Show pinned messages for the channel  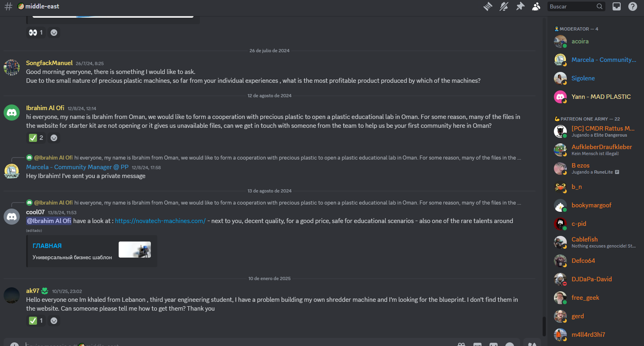coord(520,6)
